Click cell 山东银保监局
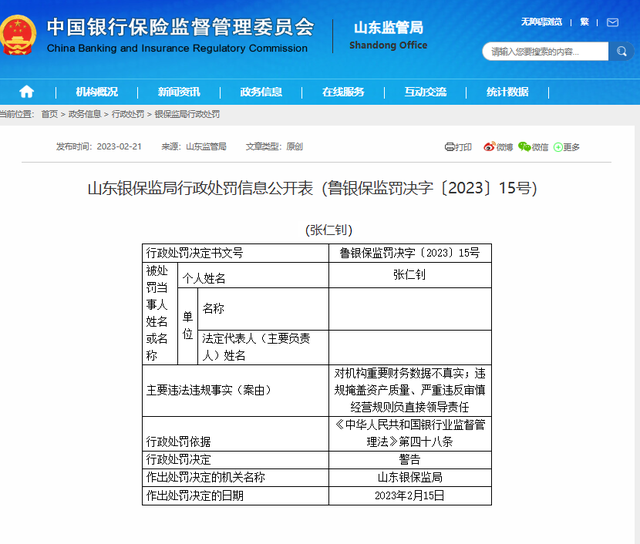 pyautogui.click(x=410, y=477)
